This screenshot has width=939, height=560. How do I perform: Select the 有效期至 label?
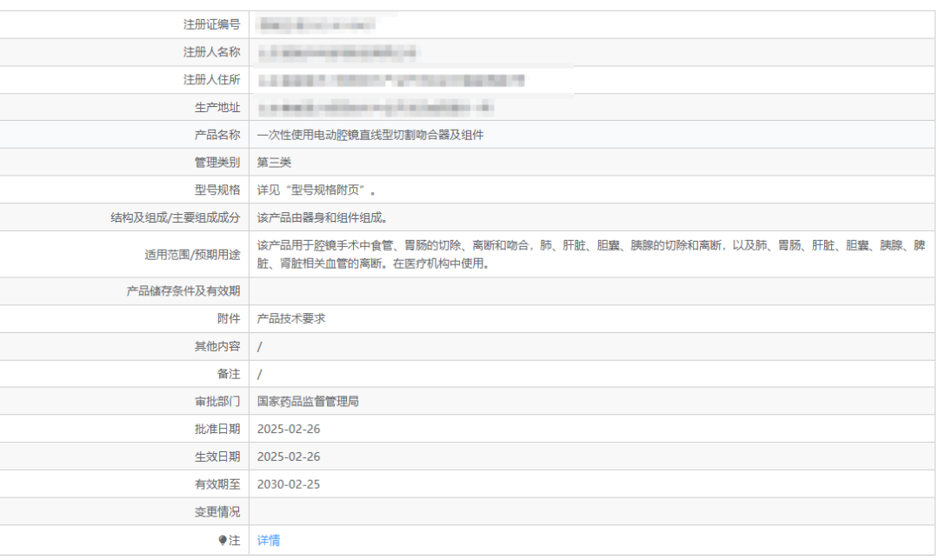(x=217, y=484)
